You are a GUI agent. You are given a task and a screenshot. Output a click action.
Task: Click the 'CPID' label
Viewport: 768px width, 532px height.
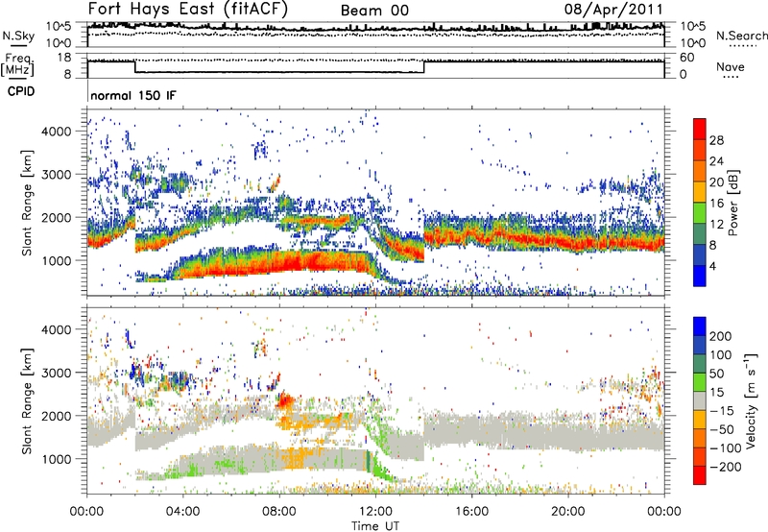point(21,91)
